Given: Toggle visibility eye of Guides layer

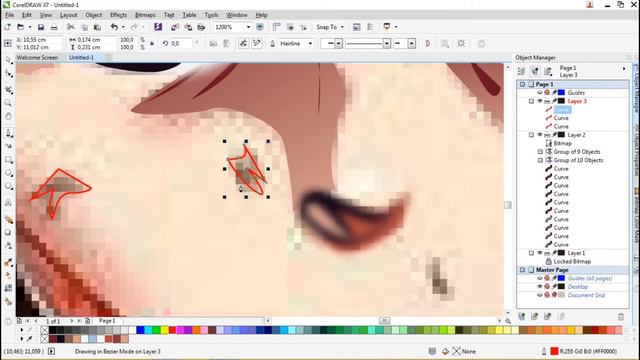Looking at the screenshot, I should pyautogui.click(x=540, y=93).
